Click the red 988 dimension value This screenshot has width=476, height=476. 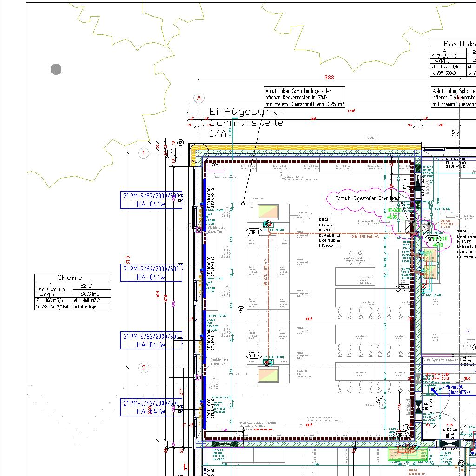[329, 78]
